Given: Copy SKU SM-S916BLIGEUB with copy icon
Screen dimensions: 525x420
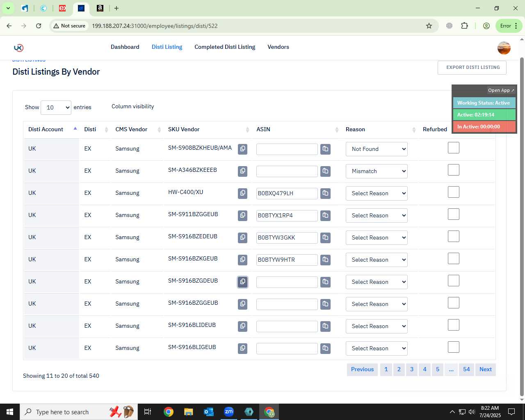Looking at the screenshot, I should [x=243, y=348].
